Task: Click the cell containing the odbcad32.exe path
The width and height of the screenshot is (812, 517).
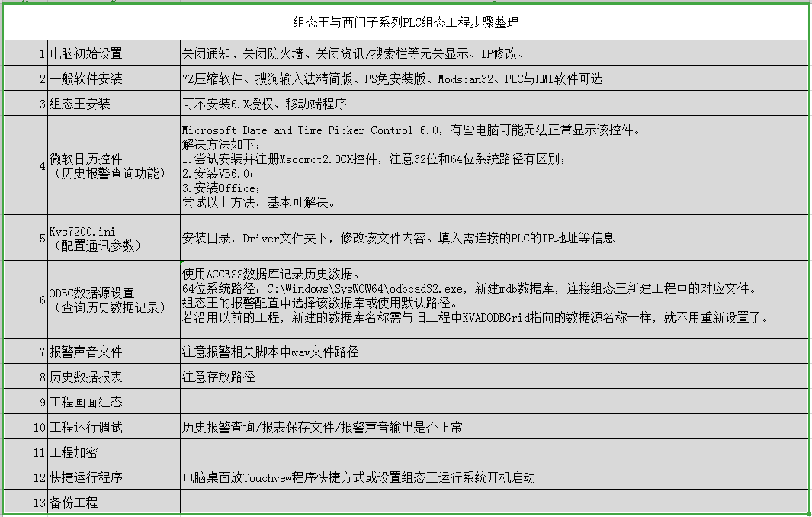Action: [x=494, y=300]
